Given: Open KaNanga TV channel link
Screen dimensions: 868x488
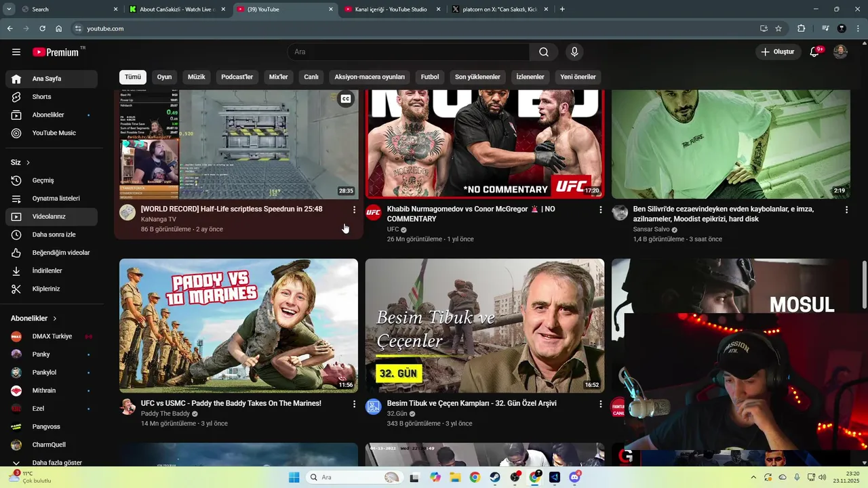Looking at the screenshot, I should [x=159, y=220].
